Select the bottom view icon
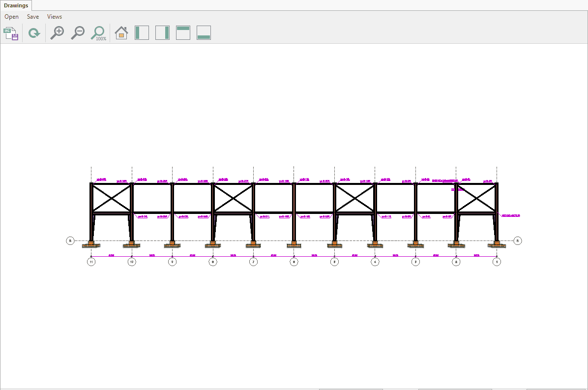The image size is (588, 390). (x=204, y=33)
